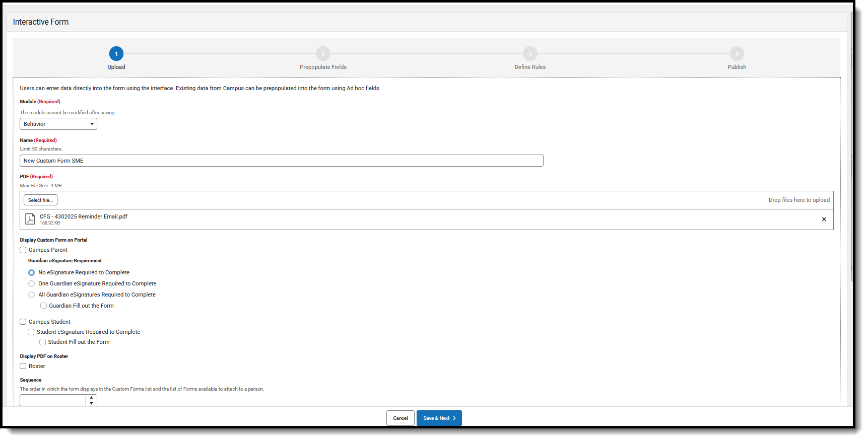Click the PDF file icon for the uploaded email
This screenshot has width=868, height=441.
[30, 219]
